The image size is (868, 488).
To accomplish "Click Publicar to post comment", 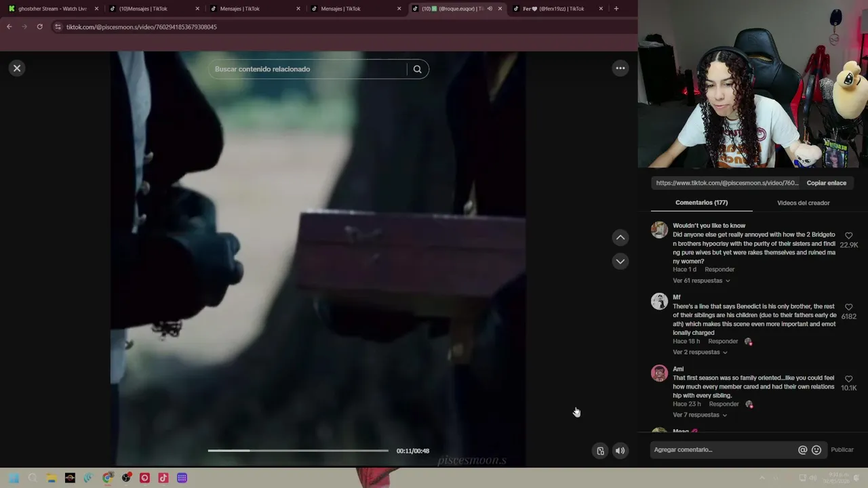I will (x=842, y=450).
